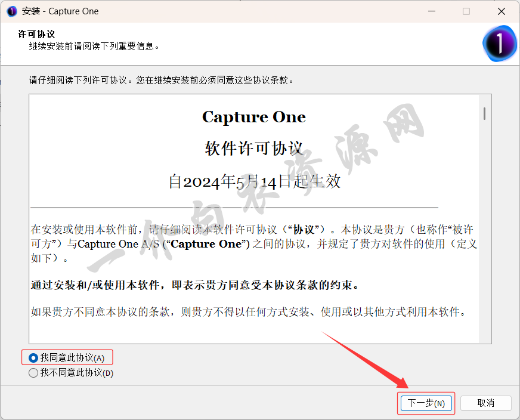This screenshot has width=520, height=420.
Task: Click the scrollbar track below the thumb
Action: pyautogui.click(x=484, y=232)
